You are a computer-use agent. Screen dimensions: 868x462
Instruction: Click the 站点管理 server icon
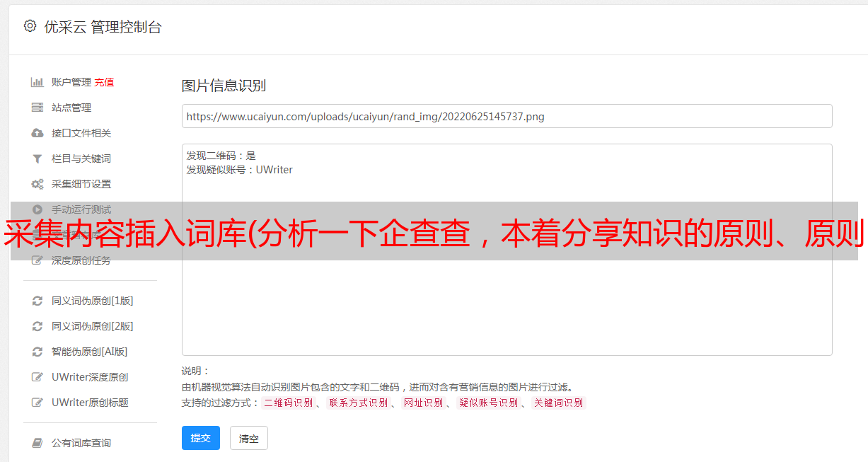37,108
